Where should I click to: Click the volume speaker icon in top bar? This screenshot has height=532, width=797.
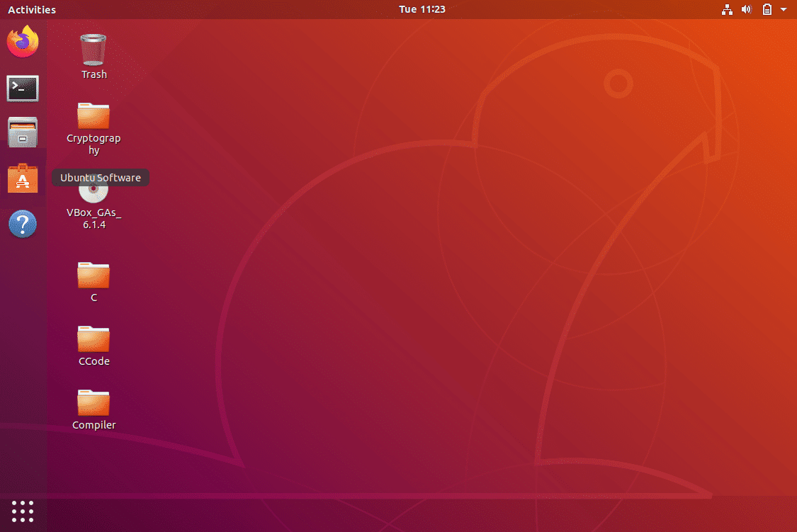(x=747, y=10)
